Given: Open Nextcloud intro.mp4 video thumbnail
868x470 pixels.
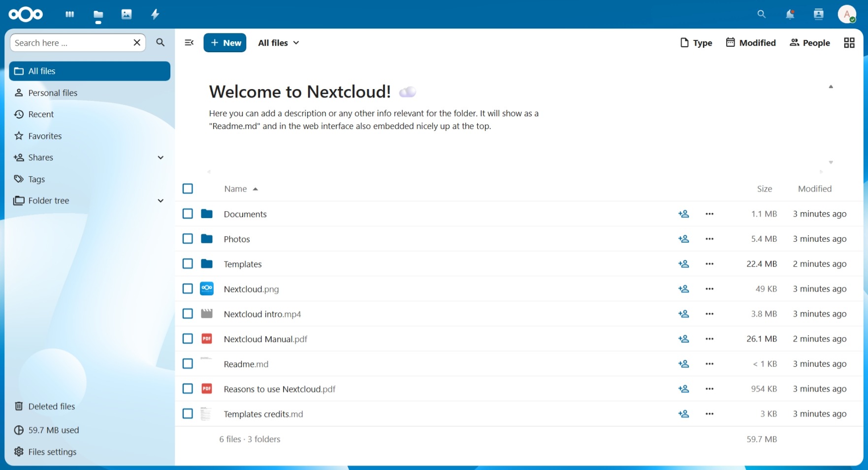Looking at the screenshot, I should click(x=207, y=314).
